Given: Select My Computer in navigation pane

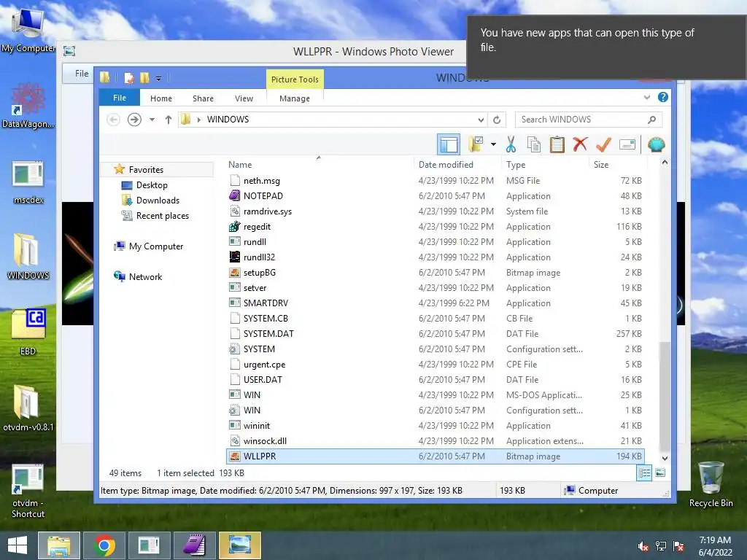Looking at the screenshot, I should pos(156,246).
